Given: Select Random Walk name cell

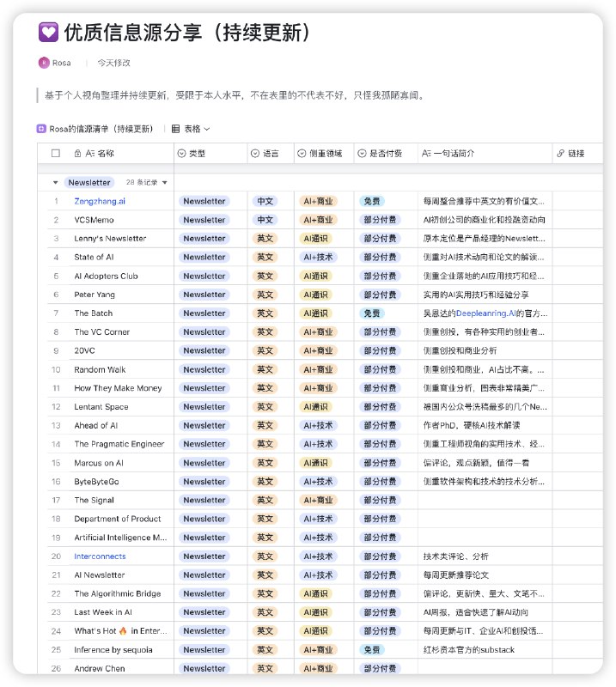Looking at the screenshot, I should click(121, 369).
